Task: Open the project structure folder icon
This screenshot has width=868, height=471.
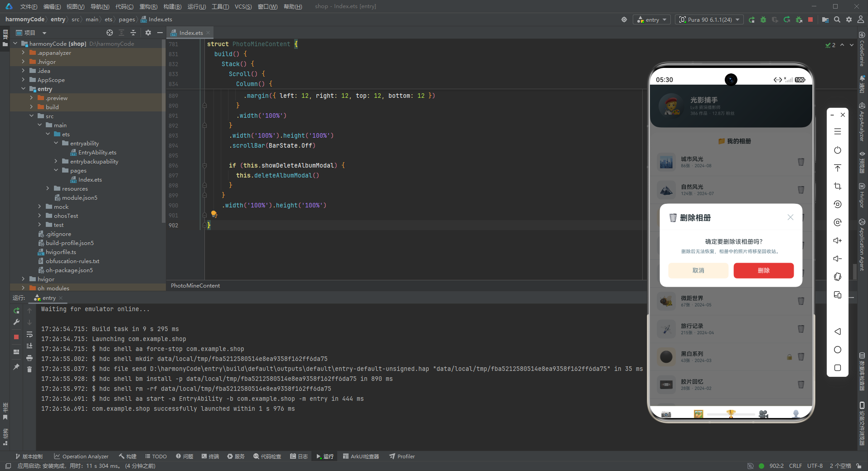Action: coord(825,19)
